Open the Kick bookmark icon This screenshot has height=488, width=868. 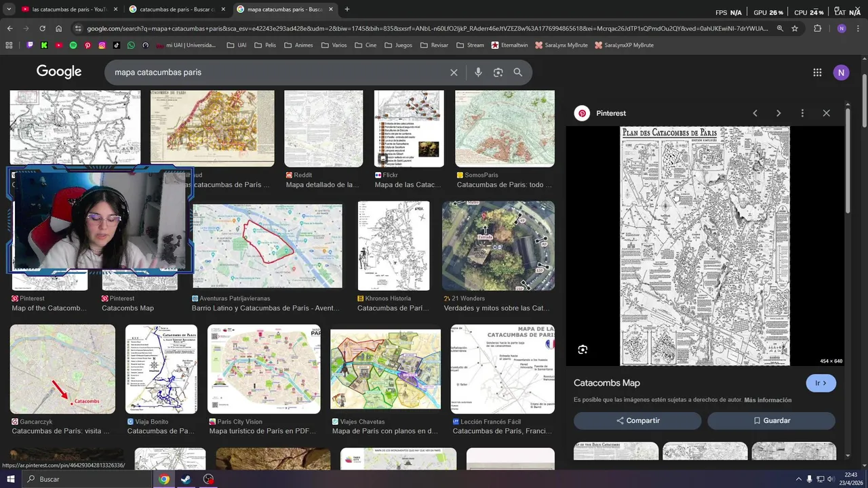click(44, 45)
